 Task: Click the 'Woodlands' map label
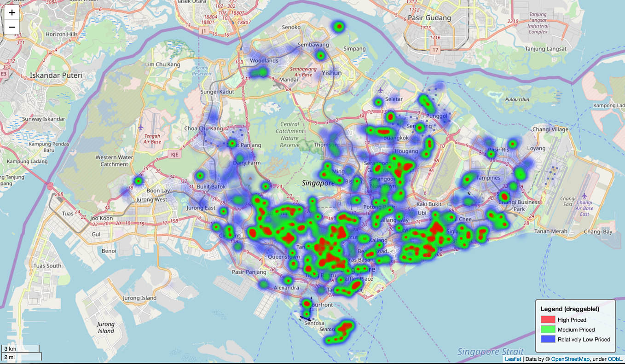264,60
